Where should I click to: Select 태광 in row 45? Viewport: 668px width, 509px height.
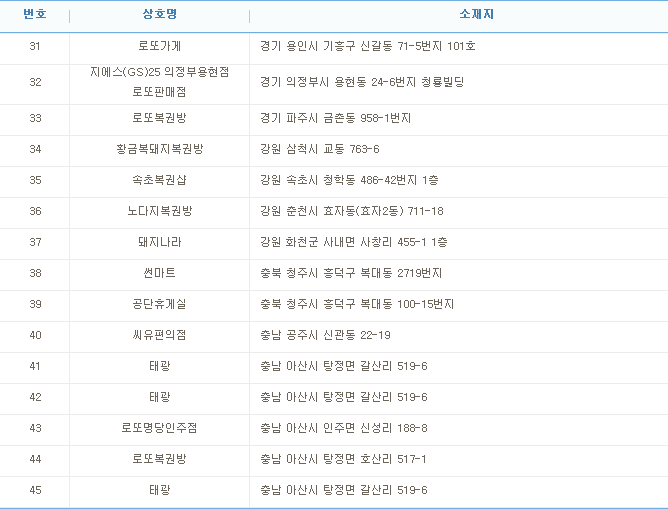click(159, 490)
